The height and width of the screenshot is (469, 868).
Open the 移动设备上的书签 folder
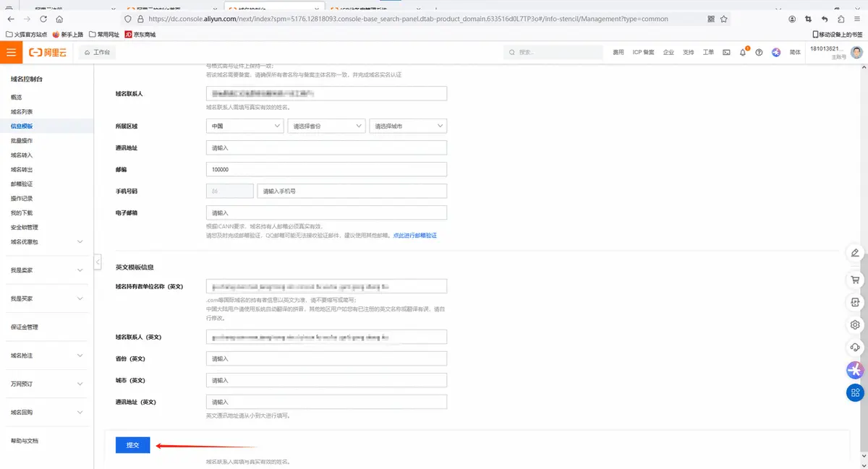point(838,34)
